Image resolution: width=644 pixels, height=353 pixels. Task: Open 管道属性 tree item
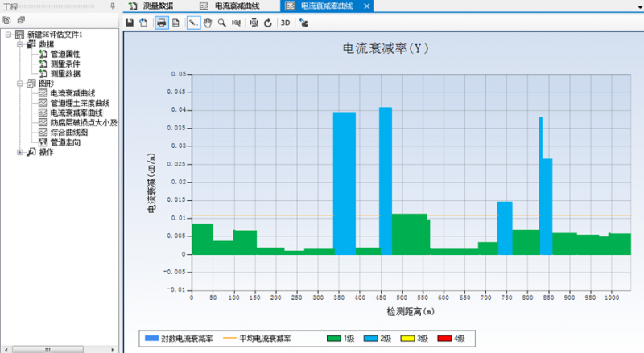pos(65,54)
